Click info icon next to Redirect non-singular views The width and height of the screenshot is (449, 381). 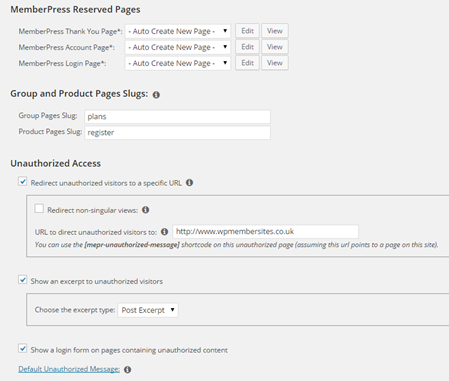coord(146,210)
